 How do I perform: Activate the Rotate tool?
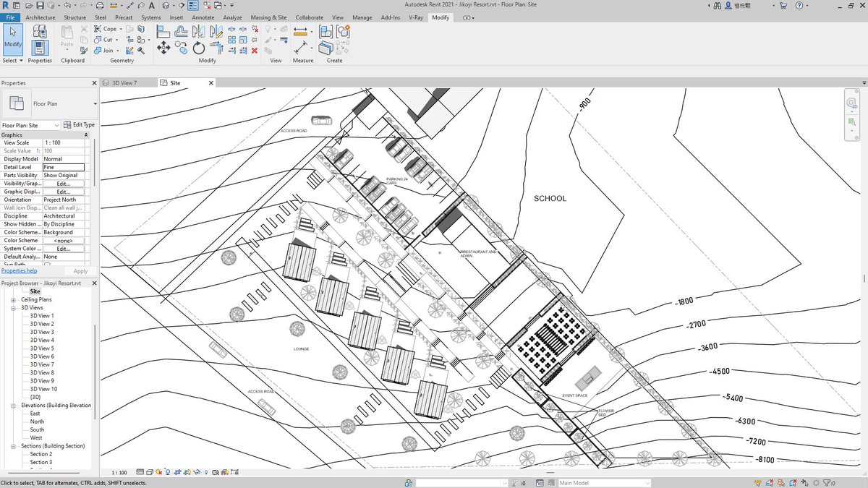point(199,47)
